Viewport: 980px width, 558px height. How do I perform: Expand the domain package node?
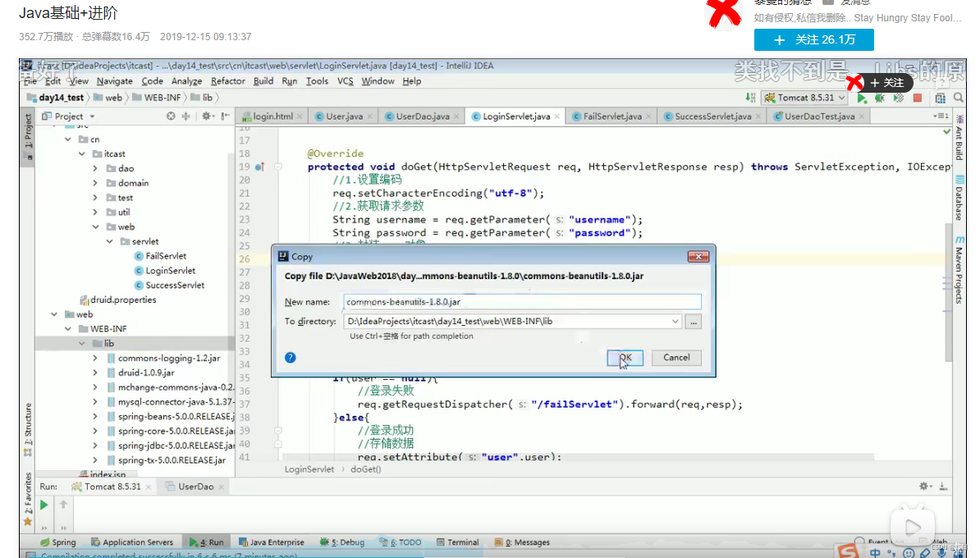(x=95, y=183)
